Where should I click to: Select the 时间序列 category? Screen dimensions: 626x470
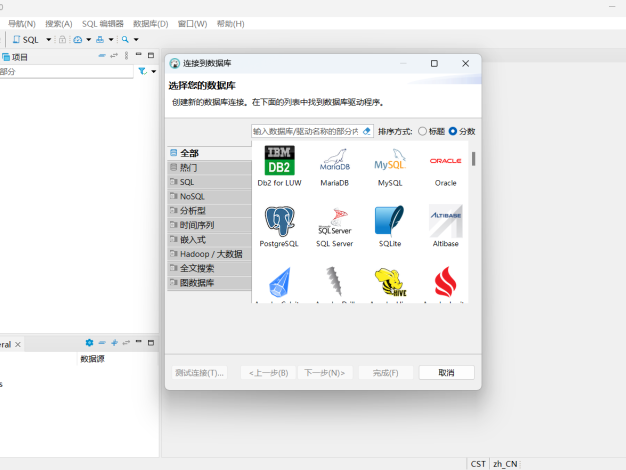coord(209,225)
